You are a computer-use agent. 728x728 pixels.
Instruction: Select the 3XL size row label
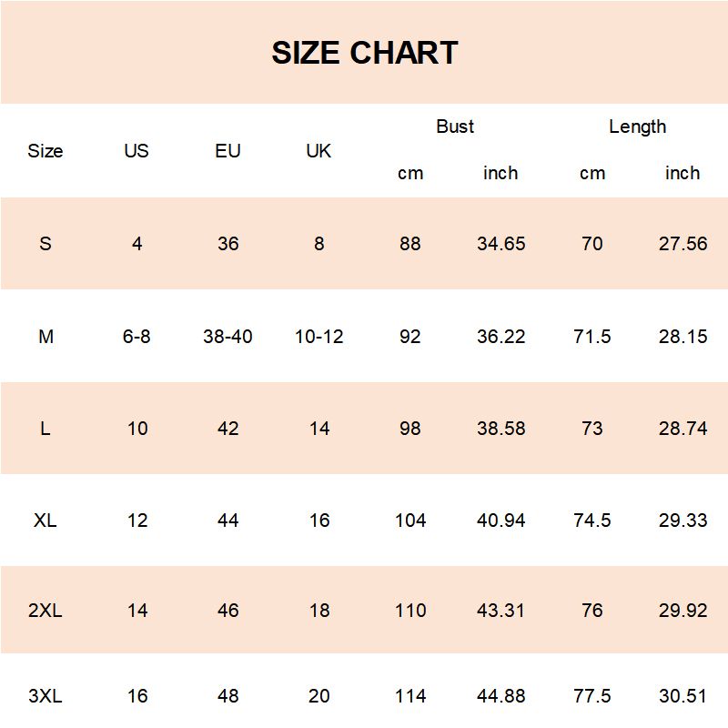point(45,696)
